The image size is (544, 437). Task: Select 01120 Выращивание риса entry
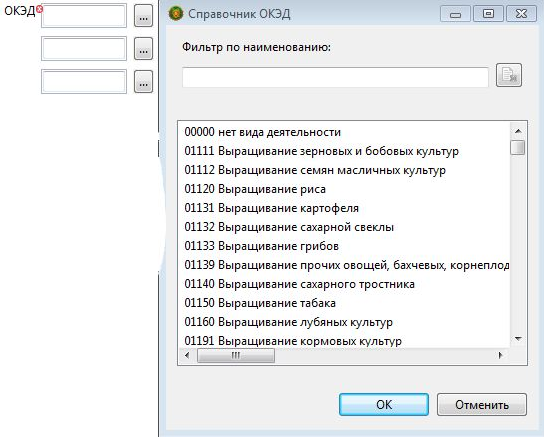tap(255, 189)
